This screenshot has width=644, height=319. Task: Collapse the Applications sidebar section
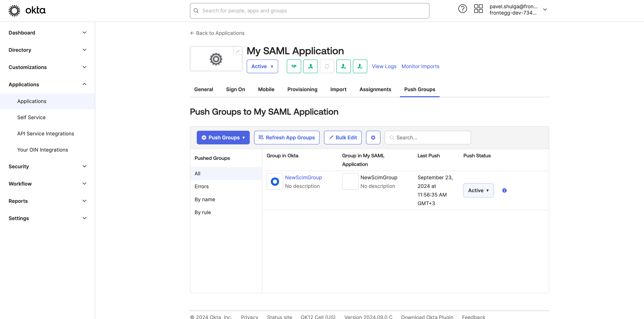(x=47, y=85)
